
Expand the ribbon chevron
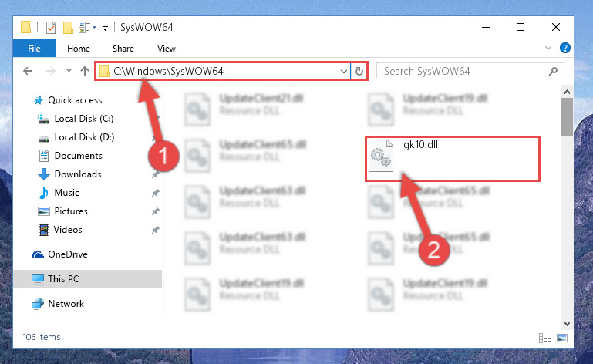point(548,48)
